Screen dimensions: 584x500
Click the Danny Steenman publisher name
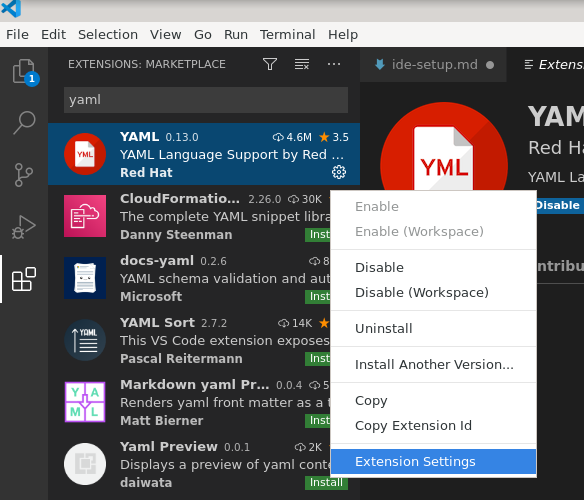(x=176, y=235)
